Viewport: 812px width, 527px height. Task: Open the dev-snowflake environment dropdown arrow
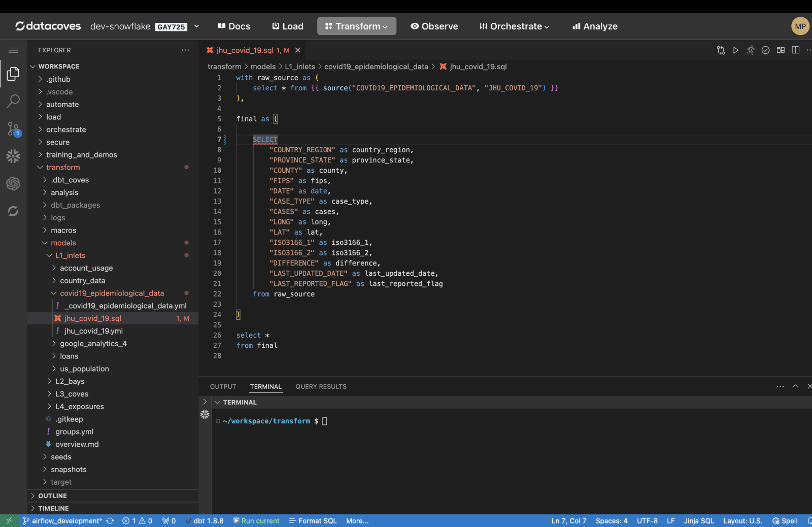(196, 26)
